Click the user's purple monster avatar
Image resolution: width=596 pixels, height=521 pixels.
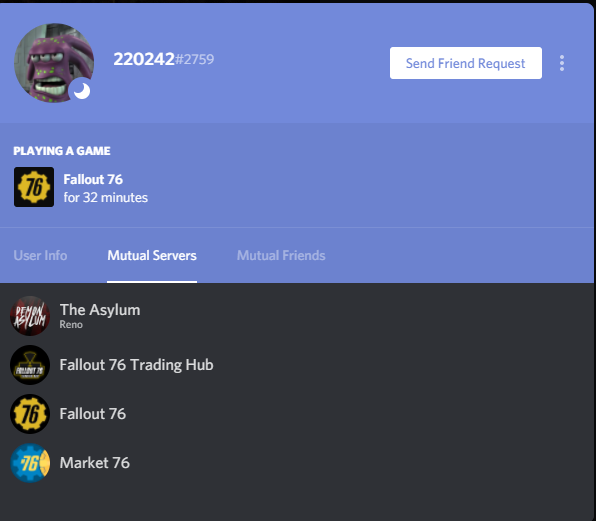pyautogui.click(x=54, y=63)
